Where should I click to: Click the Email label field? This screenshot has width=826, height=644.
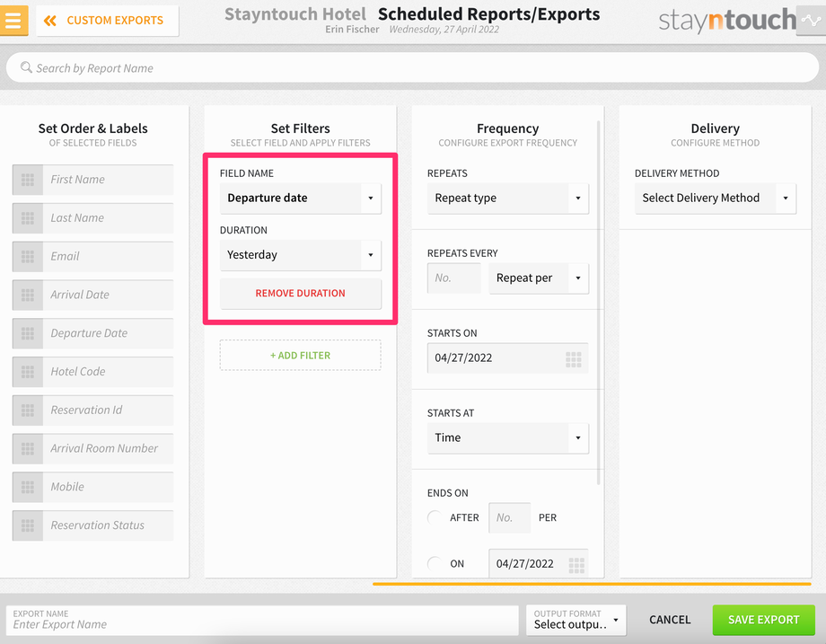[x=108, y=257]
